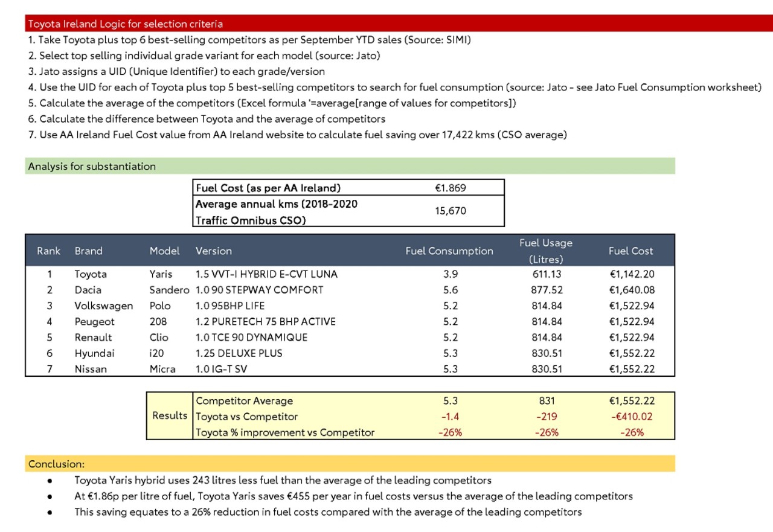Click the 'Fuel Consumption' column header
773x532 pixels.
tap(449, 251)
